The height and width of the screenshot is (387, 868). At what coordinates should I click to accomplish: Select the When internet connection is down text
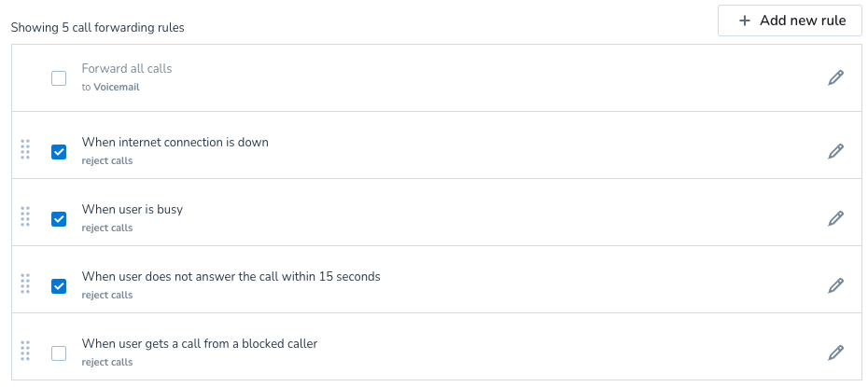[175, 142]
